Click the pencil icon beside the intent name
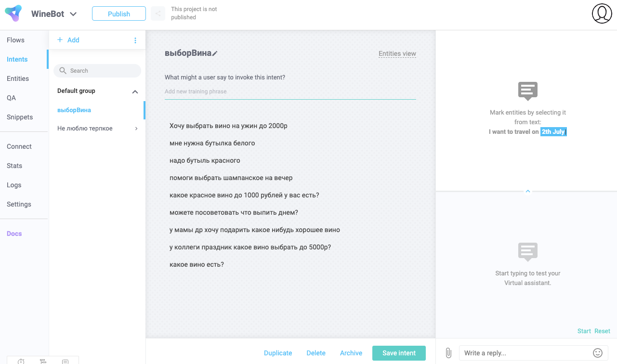This screenshot has width=617, height=364. [x=215, y=53]
